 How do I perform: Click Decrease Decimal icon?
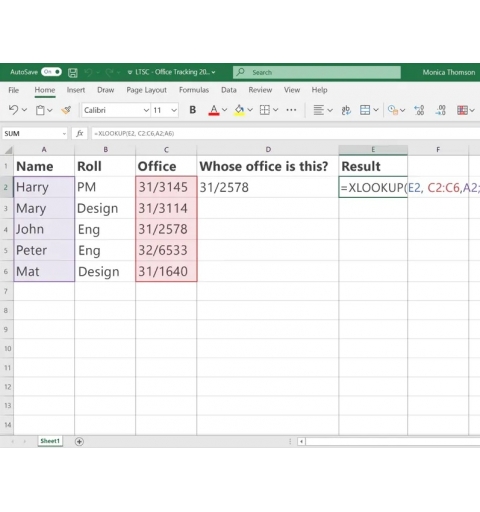pos(441,110)
